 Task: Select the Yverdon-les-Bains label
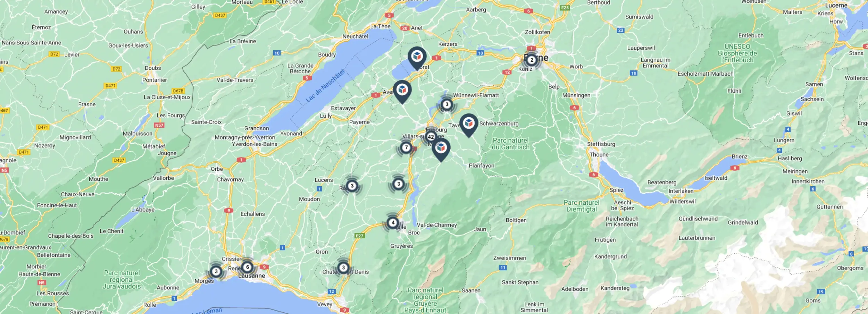[254, 144]
